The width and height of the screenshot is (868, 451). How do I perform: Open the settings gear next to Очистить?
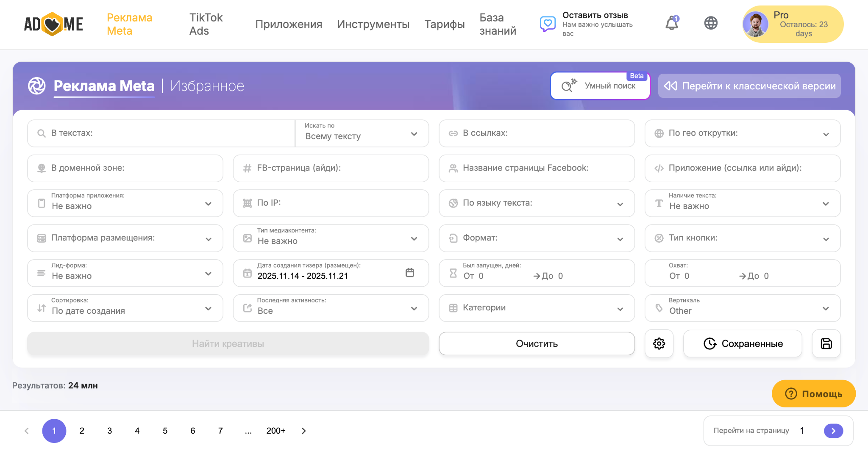659,343
